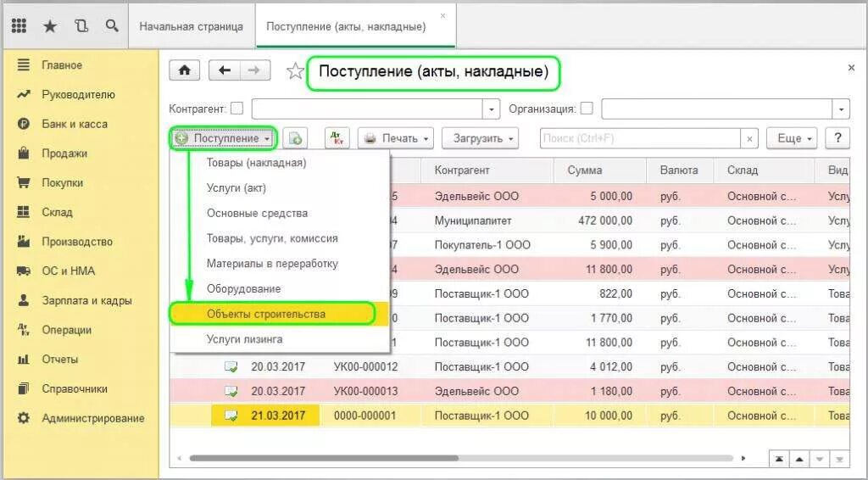This screenshot has width=868, height=480.
Task: Open the Покупки section
Action: (x=63, y=182)
